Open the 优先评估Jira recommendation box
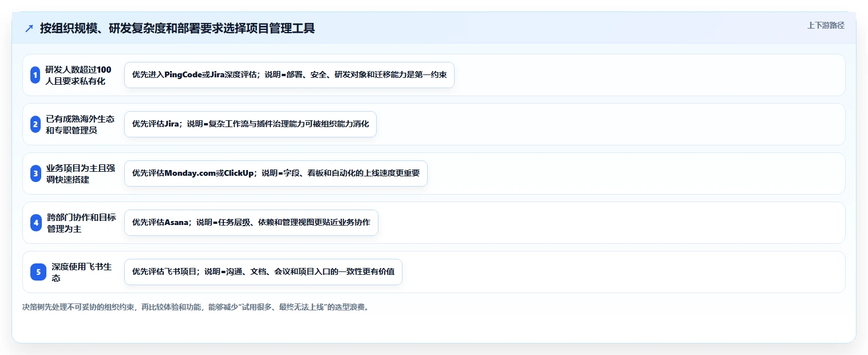Screen dimensions: 868x355 click(250, 124)
